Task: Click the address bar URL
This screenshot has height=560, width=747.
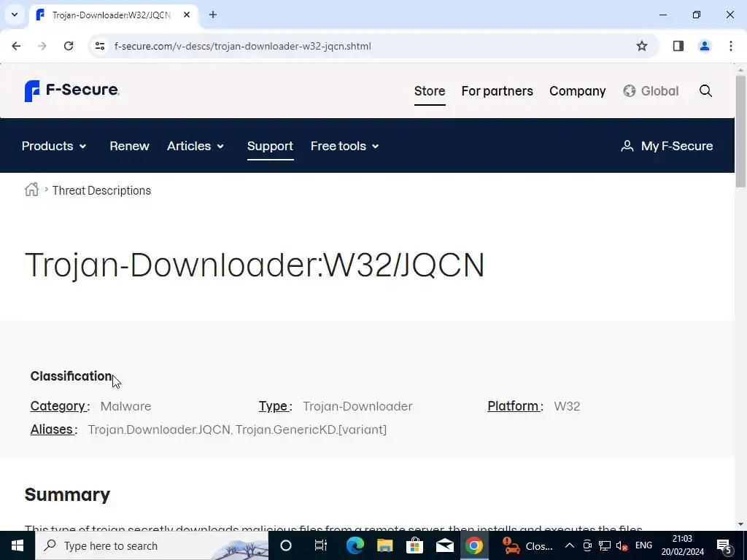Action: [242, 46]
